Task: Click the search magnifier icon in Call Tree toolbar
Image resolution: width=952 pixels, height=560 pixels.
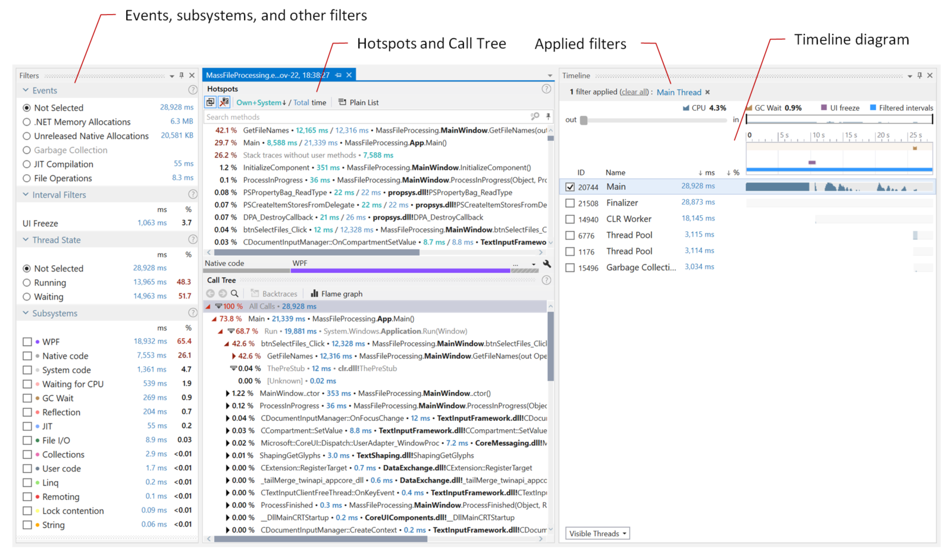Action: coord(234,293)
